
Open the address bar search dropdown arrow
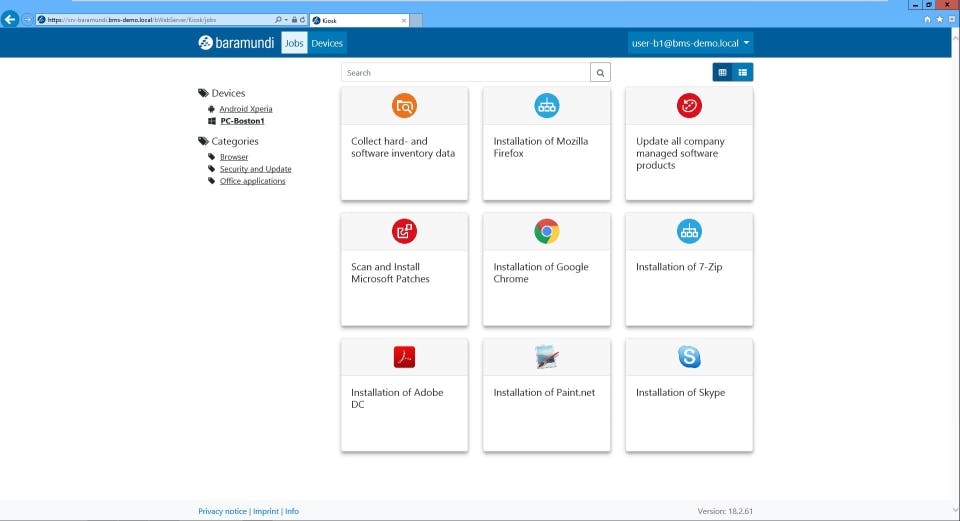[x=286, y=20]
